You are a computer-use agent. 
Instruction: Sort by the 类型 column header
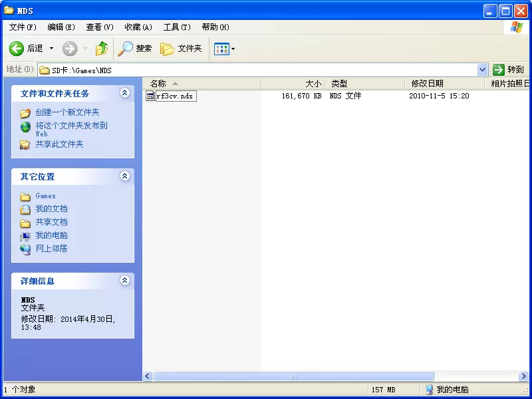[x=365, y=84]
